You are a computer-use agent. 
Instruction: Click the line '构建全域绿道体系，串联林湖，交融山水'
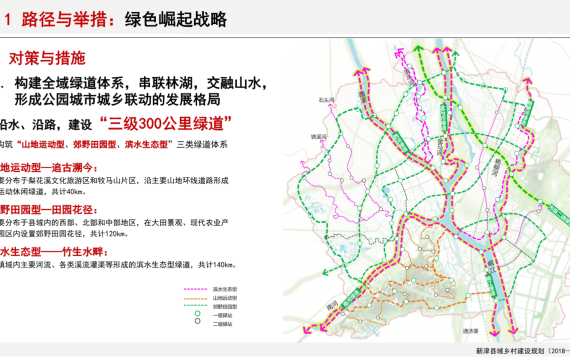pyautogui.click(x=138, y=83)
